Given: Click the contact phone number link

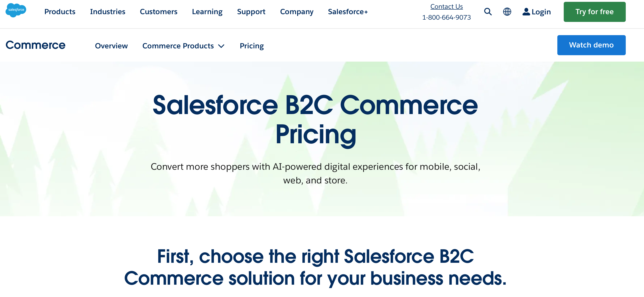Looking at the screenshot, I should click(446, 17).
